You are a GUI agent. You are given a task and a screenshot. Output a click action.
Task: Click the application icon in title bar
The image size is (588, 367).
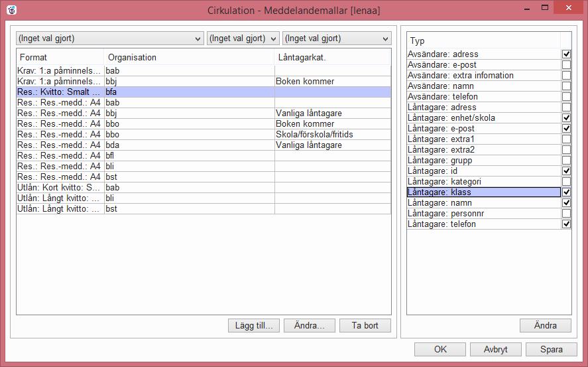click(11, 10)
